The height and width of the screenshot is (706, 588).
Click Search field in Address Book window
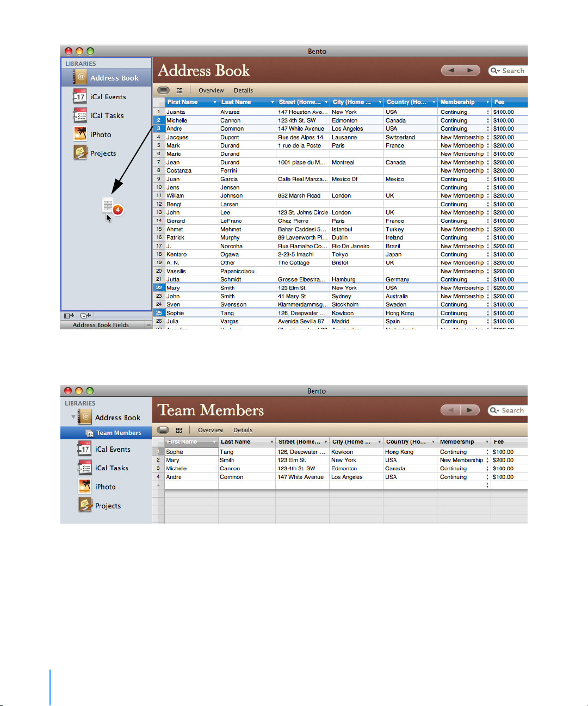[508, 71]
